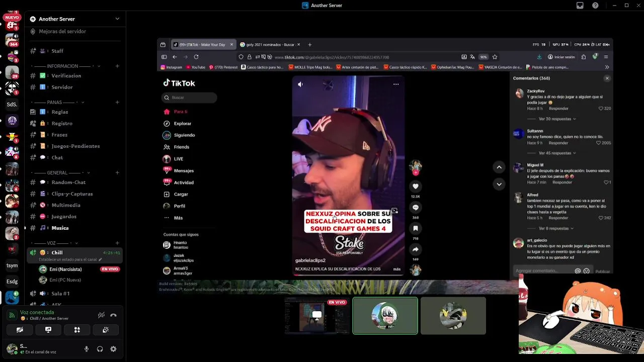Screen dimensions: 644x362
Task: Open the YouTube bookmark
Action: (x=196, y=67)
